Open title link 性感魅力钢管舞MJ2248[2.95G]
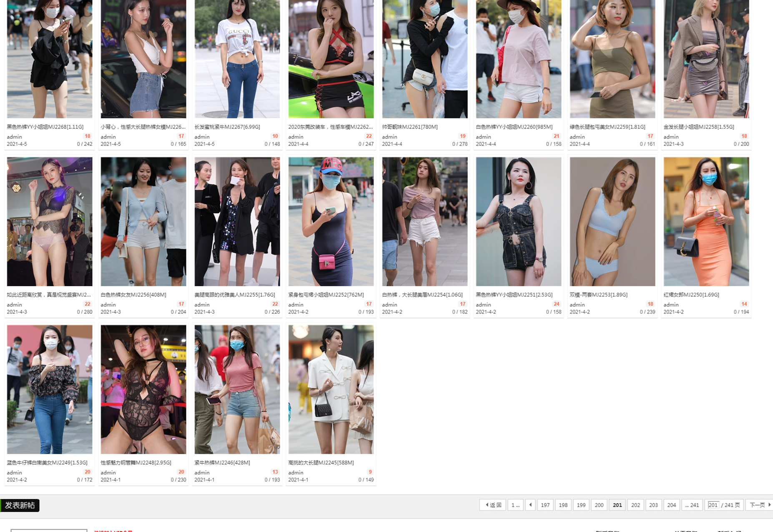 pyautogui.click(x=136, y=462)
